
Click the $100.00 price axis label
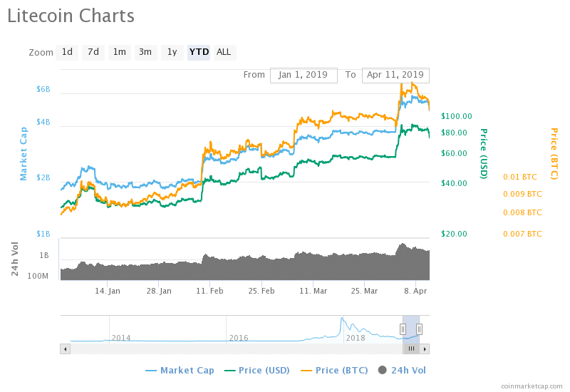[457, 117]
